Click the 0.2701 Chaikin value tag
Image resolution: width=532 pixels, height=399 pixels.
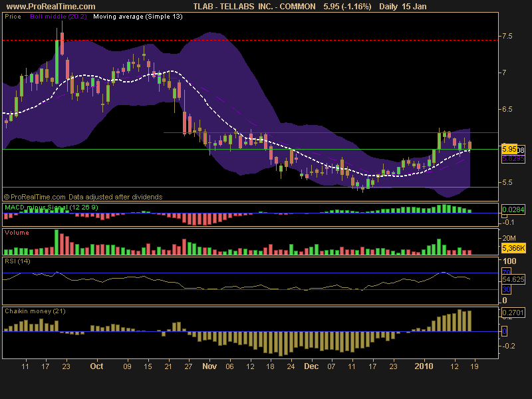click(513, 313)
